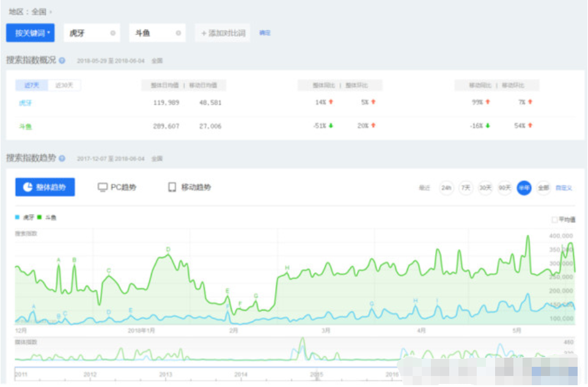Switch to the PC趋势 tab
The image size is (588, 387).
[117, 187]
